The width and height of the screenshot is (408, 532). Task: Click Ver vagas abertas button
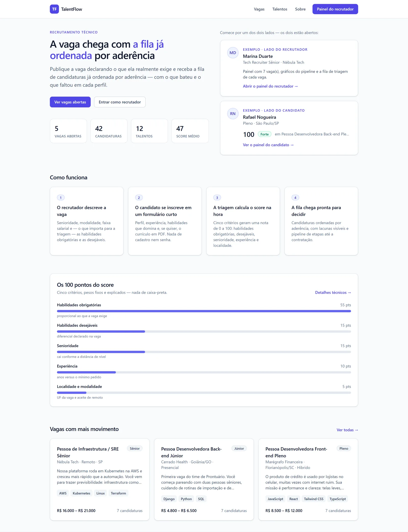70,102
